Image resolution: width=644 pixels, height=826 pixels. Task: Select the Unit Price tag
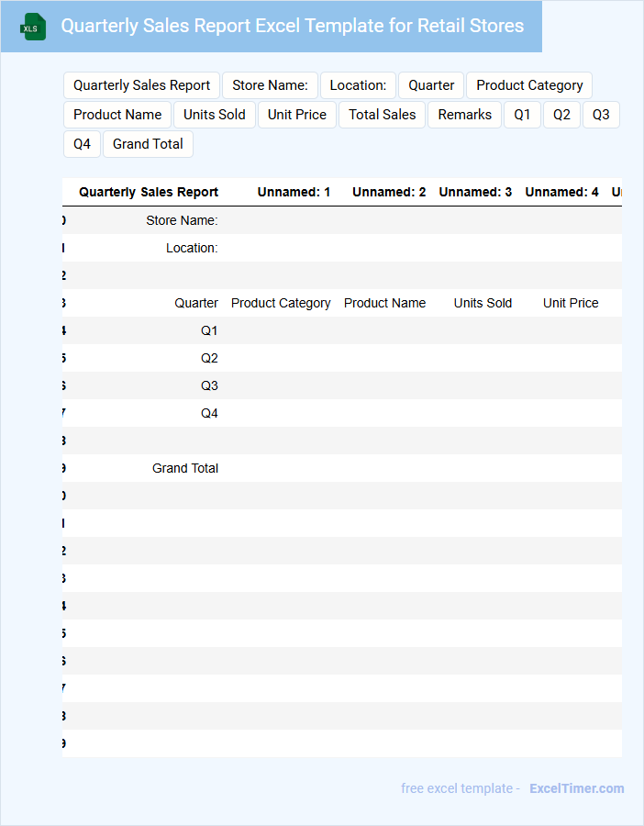[297, 115]
